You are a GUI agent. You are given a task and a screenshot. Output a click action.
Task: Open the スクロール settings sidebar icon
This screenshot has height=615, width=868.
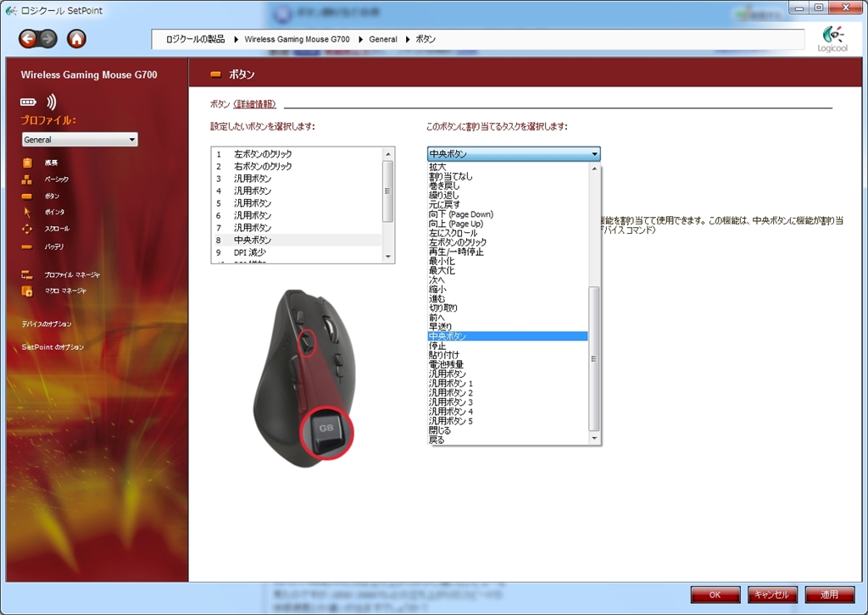click(x=26, y=229)
